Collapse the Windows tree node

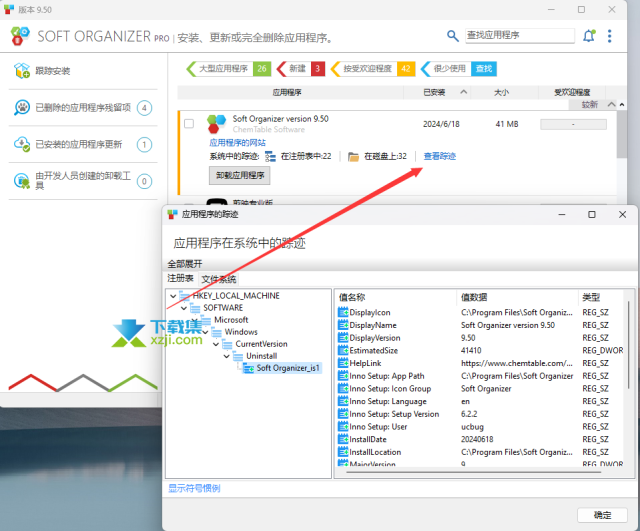[x=205, y=332]
